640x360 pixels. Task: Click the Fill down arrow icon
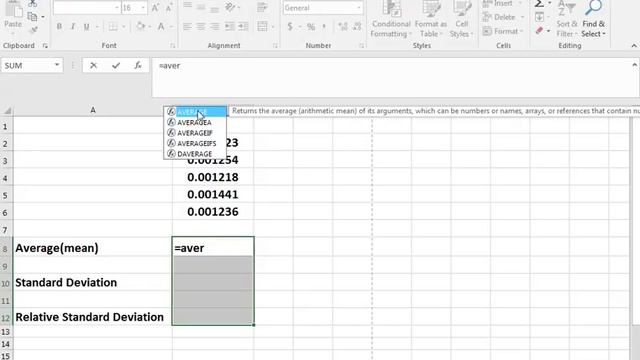[x=539, y=17]
